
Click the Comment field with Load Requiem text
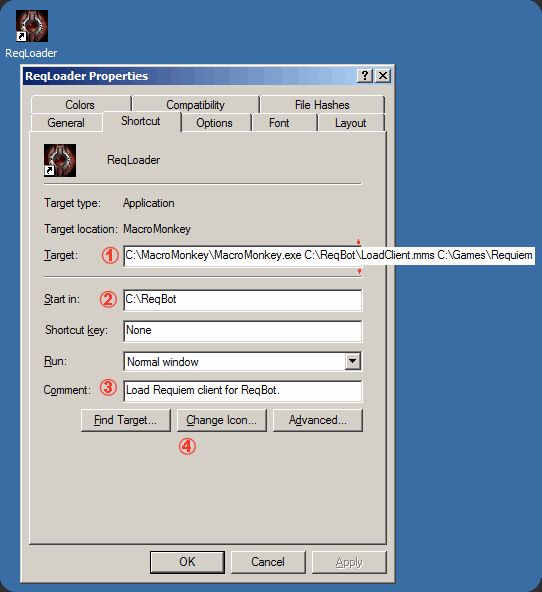tap(242, 391)
